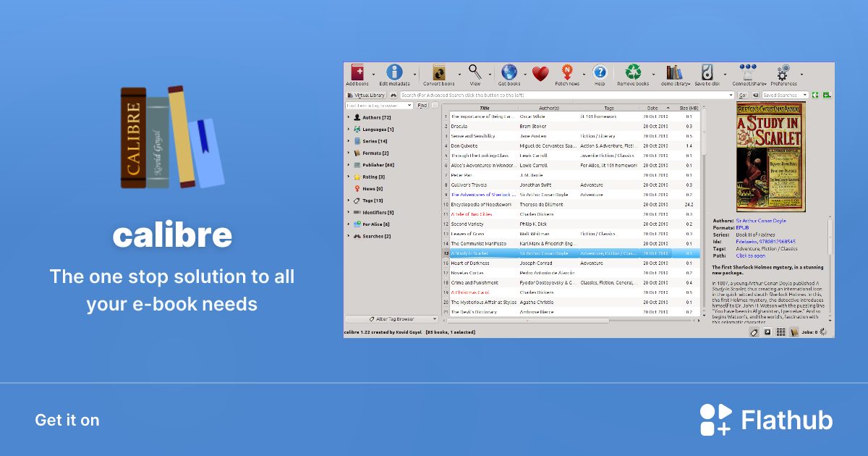The image size is (868, 456).
Task: Open the Sir Arthur Conan Doyle author link
Action: pyautogui.click(x=760, y=220)
